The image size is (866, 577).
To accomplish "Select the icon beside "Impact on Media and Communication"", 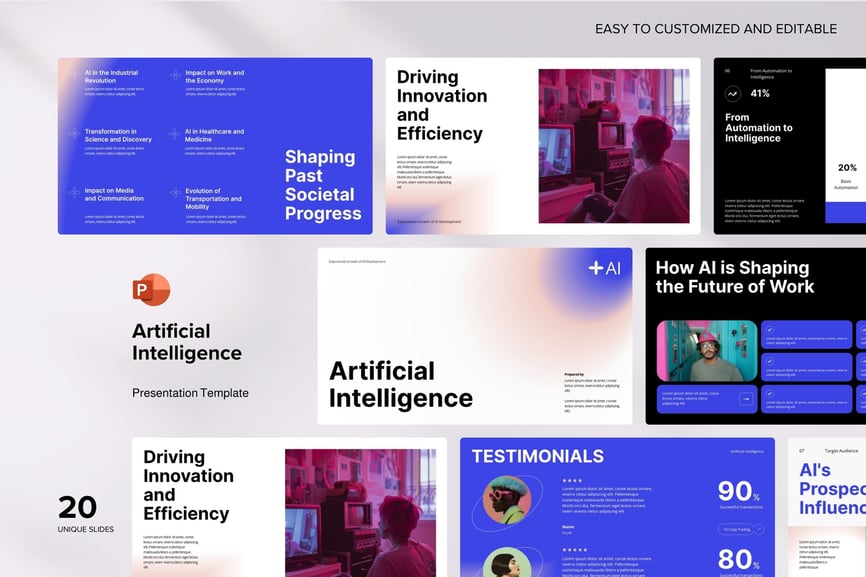I will 74,192.
